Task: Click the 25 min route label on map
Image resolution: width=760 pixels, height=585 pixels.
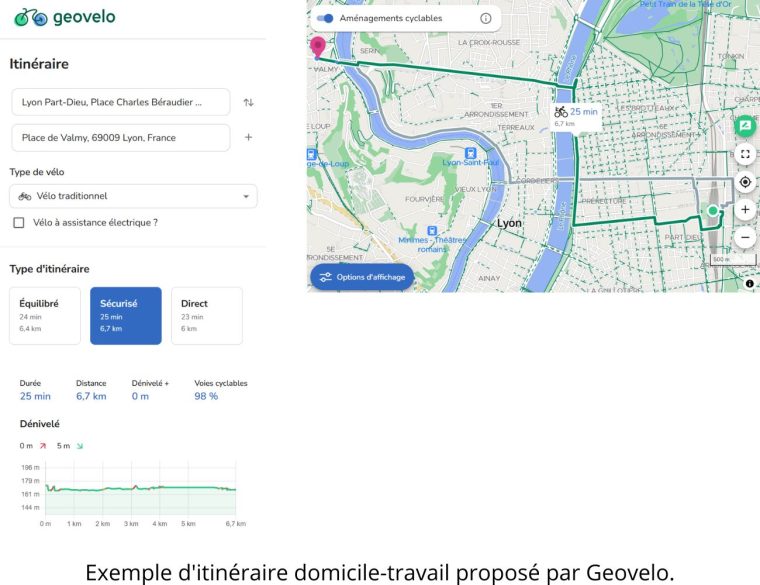Action: (584, 111)
